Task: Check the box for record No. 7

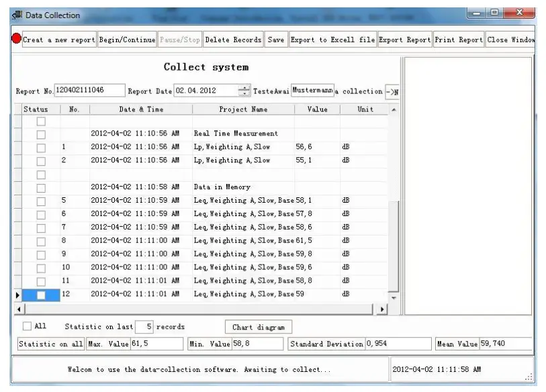Action: [x=41, y=228]
